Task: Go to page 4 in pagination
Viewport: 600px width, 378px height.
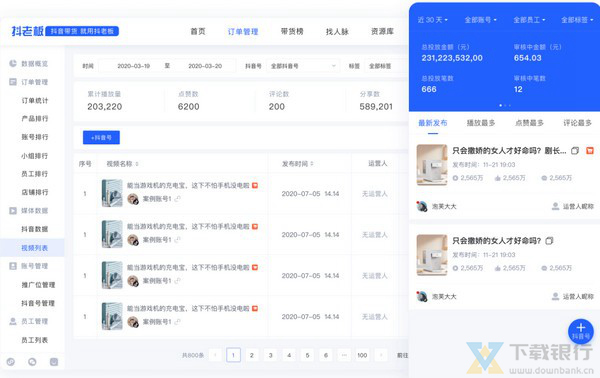Action: coord(289,355)
